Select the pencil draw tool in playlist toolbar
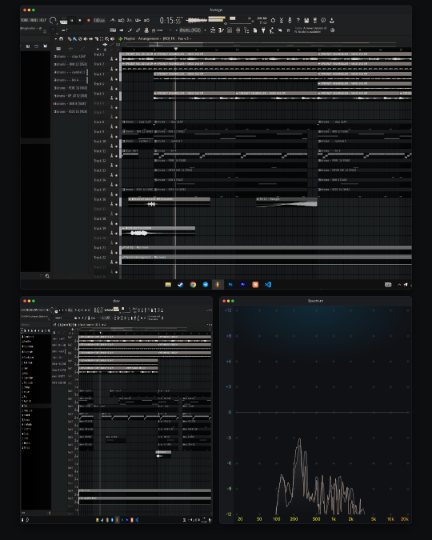The height and width of the screenshot is (540, 432). 69,39
